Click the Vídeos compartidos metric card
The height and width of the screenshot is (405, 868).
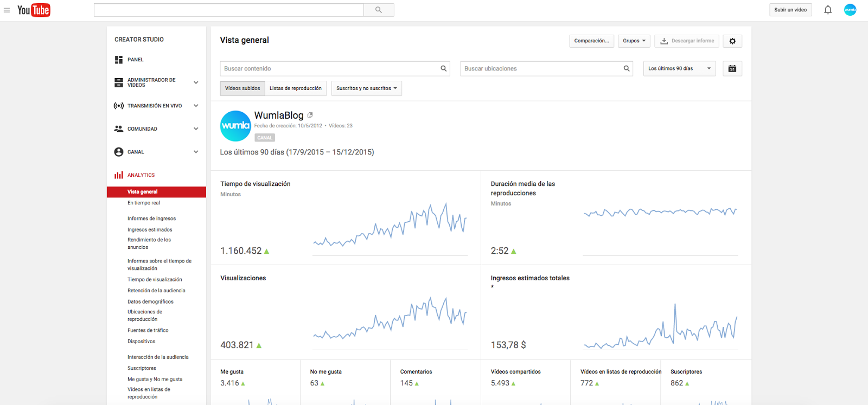(526, 382)
